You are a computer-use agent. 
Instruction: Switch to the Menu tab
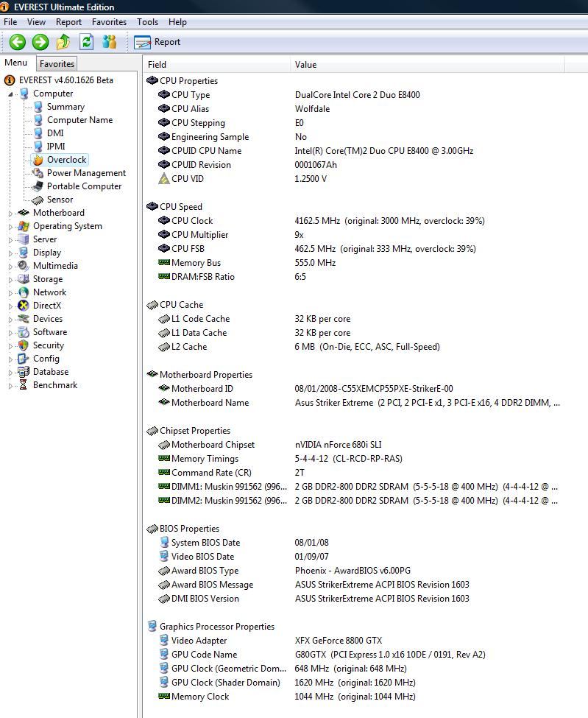coord(16,63)
